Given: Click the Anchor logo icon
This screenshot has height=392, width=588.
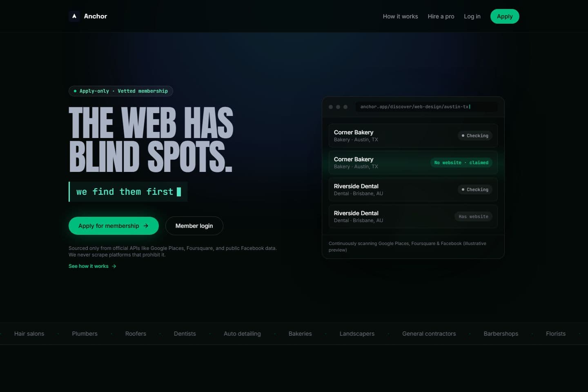Looking at the screenshot, I should point(74,16).
